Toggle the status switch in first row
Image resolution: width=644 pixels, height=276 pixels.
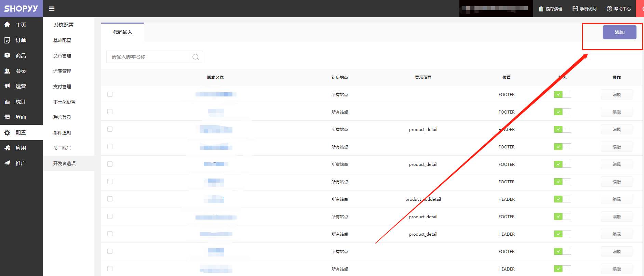562,94
